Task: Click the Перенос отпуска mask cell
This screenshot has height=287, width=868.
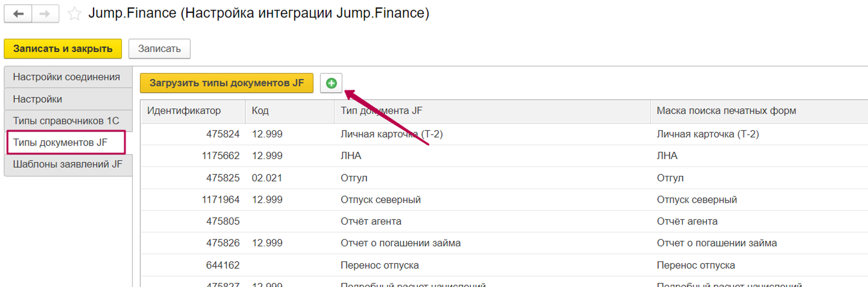Action: (696, 265)
